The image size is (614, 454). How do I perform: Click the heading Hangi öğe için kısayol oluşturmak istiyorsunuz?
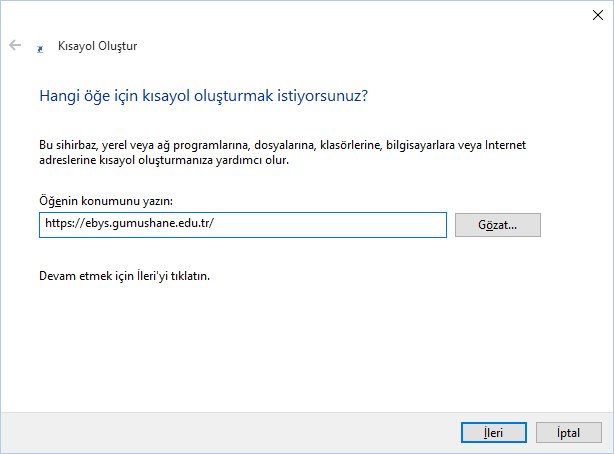(x=203, y=96)
